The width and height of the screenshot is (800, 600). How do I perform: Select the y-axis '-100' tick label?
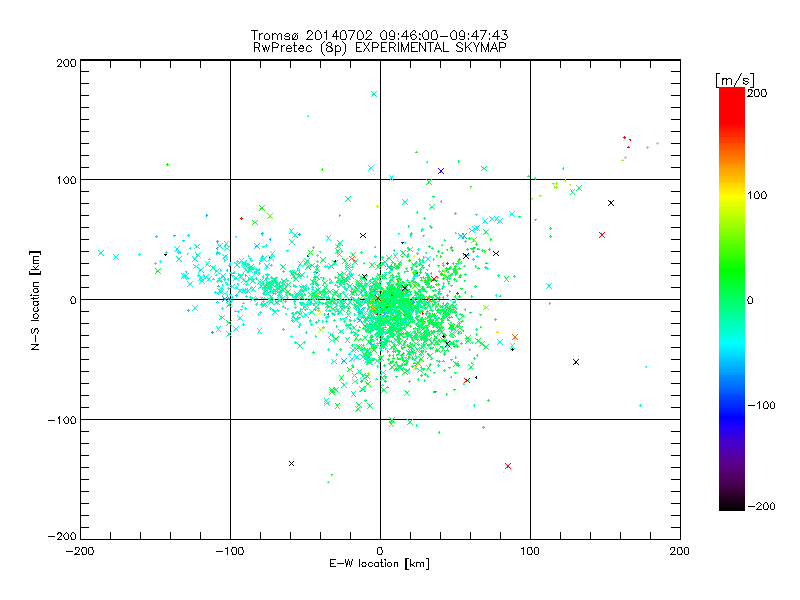pos(62,420)
